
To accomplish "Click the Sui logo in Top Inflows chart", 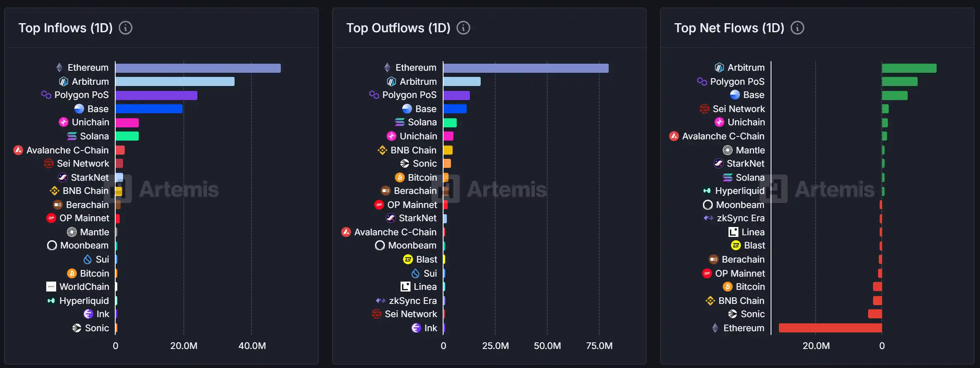I will [x=88, y=259].
